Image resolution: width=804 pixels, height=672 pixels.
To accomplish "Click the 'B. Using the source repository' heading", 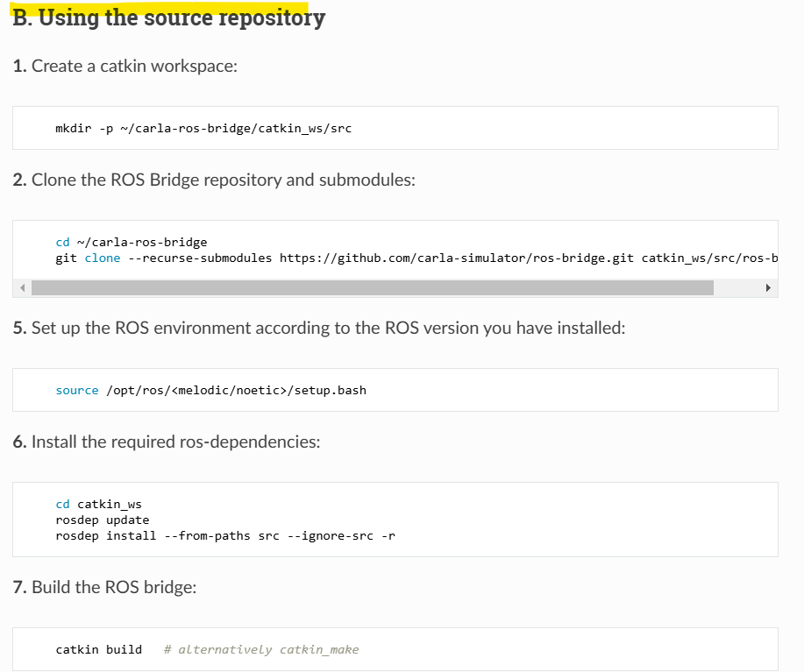I will click(x=169, y=18).
